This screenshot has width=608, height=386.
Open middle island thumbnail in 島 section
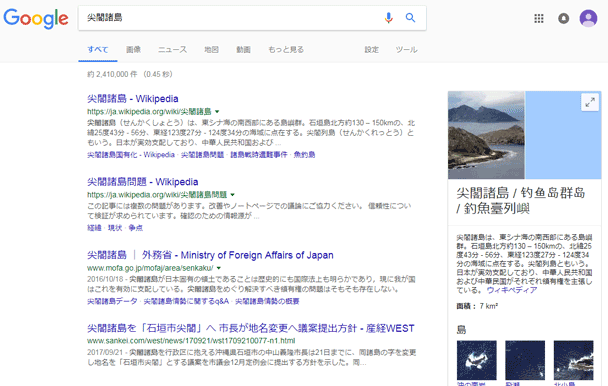525,360
